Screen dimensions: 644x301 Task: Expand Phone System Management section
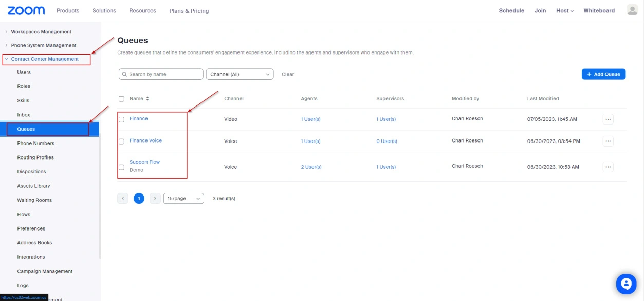(x=44, y=45)
